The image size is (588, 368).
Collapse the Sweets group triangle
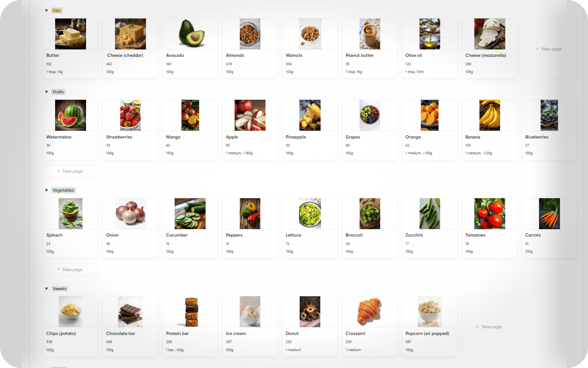coord(47,289)
